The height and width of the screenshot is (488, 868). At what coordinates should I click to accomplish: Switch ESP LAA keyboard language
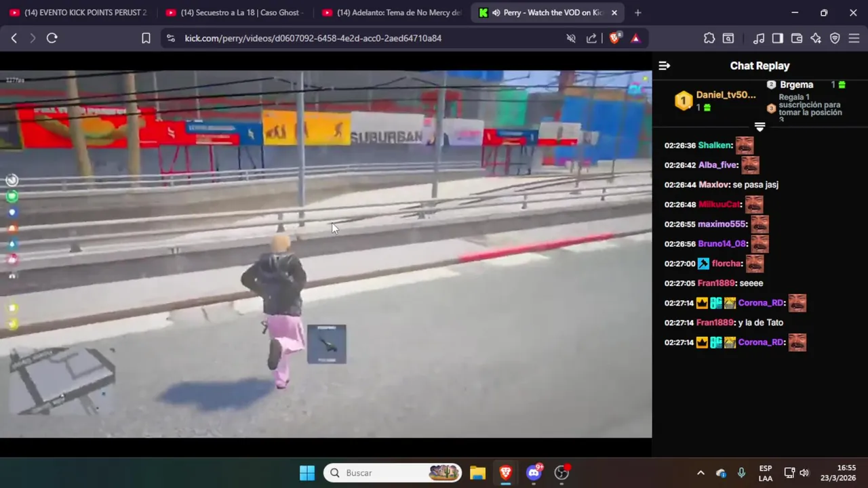click(766, 472)
